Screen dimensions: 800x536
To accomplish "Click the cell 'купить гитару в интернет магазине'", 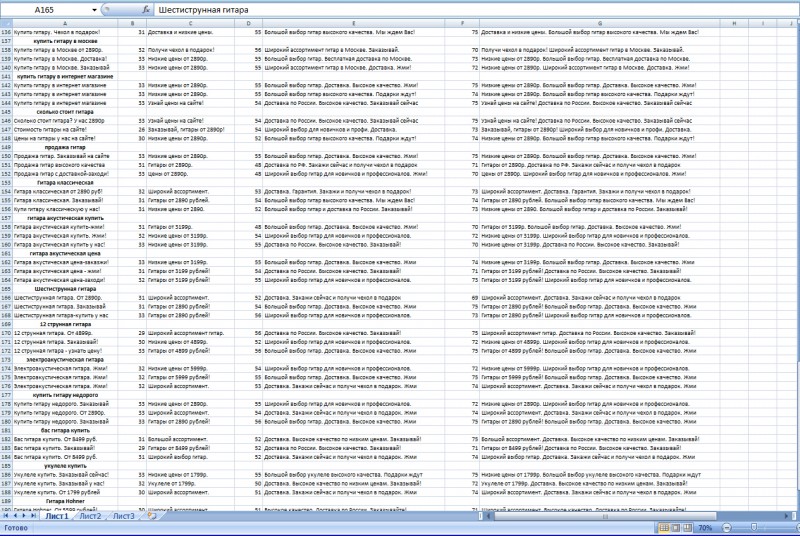I will point(65,76).
